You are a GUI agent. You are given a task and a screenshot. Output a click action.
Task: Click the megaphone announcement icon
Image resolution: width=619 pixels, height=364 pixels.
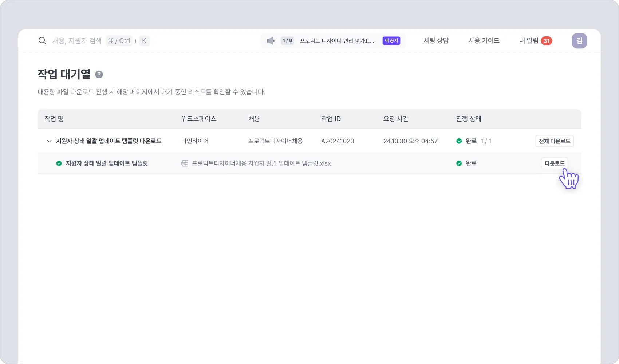[271, 41]
